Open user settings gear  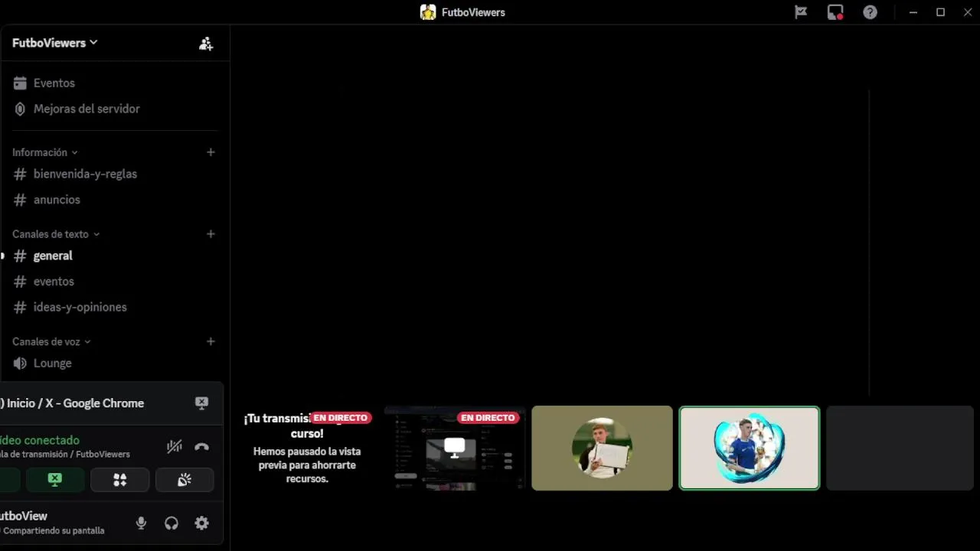coord(201,523)
